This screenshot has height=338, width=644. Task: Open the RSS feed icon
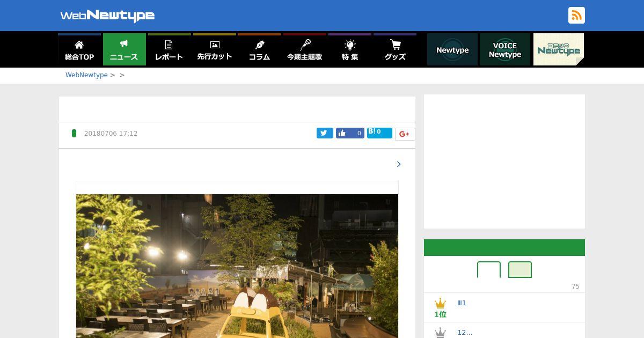(x=576, y=16)
